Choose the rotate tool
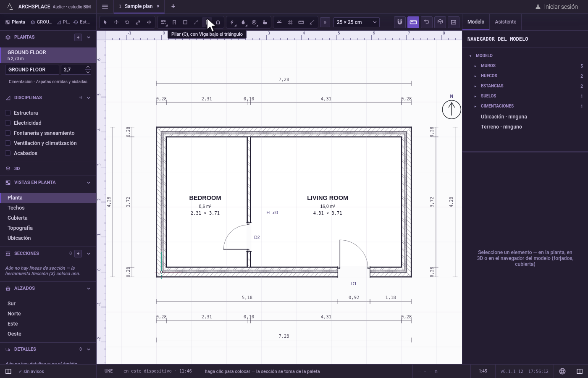The width and height of the screenshot is (588, 378). [127, 22]
